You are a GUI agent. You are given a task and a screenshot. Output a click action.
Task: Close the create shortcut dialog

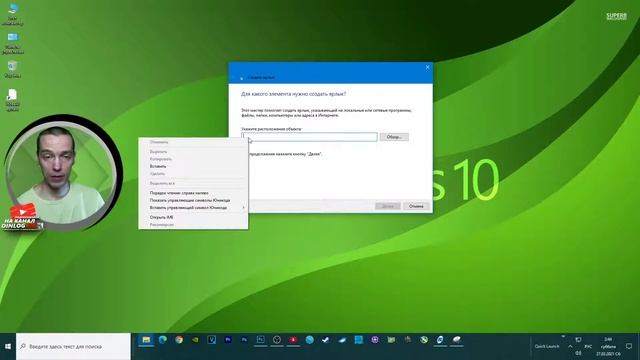(x=427, y=67)
